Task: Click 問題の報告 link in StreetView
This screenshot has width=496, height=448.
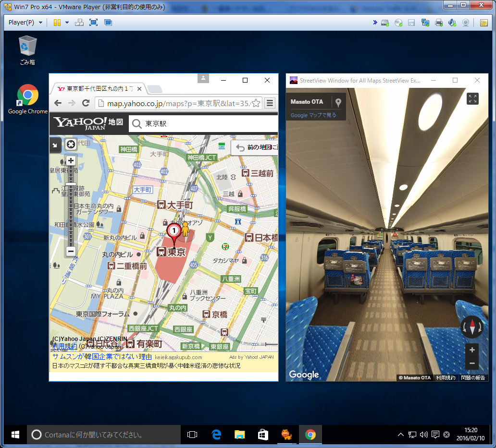Action: 473,377
